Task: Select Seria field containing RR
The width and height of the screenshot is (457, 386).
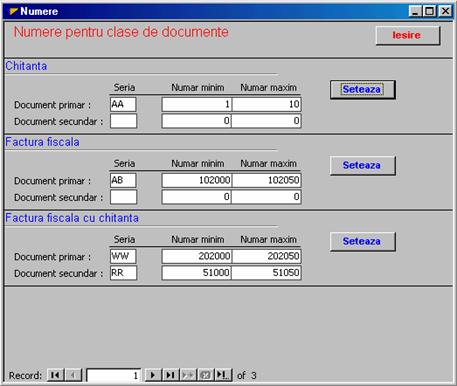Action: pos(123,273)
